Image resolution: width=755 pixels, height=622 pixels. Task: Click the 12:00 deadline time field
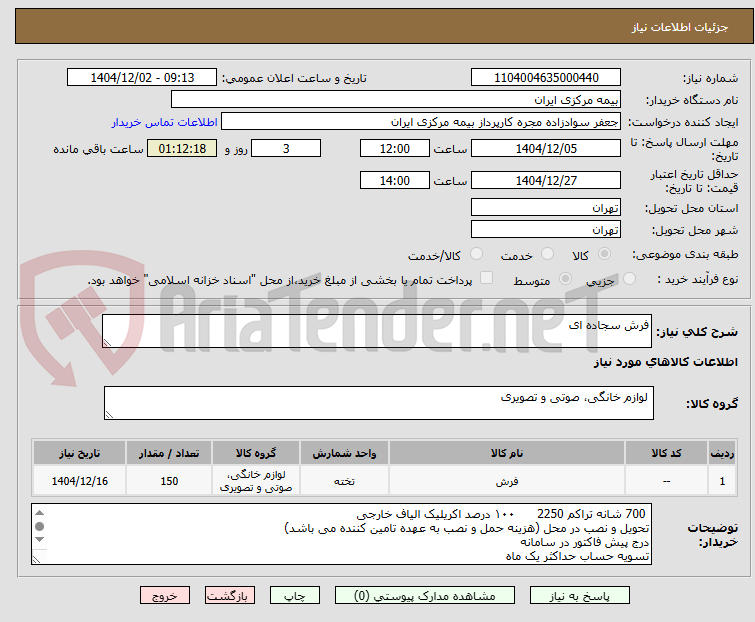395,148
